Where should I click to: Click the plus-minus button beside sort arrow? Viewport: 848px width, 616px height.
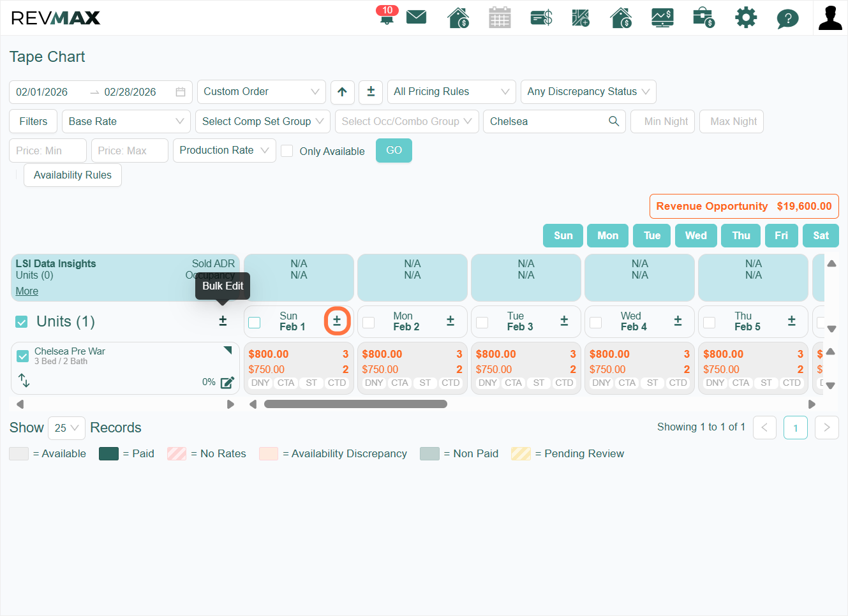click(371, 92)
